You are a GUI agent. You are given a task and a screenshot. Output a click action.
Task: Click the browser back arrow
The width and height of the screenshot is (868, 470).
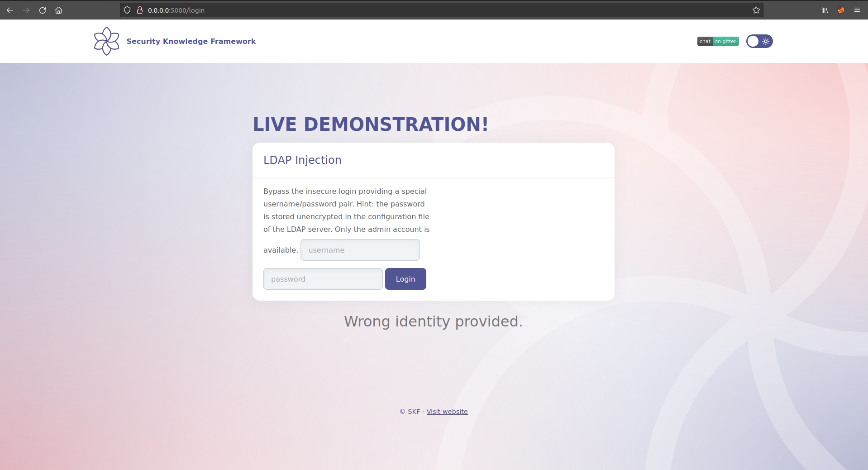coord(10,10)
